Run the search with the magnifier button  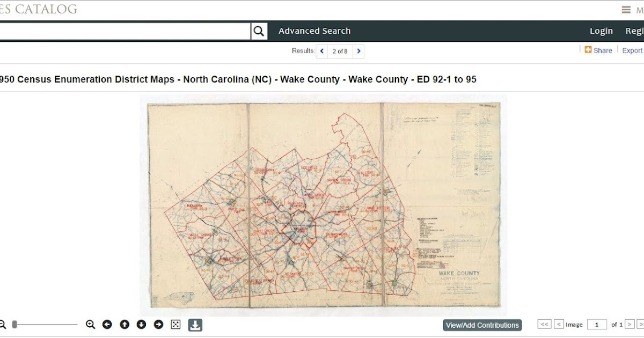259,31
